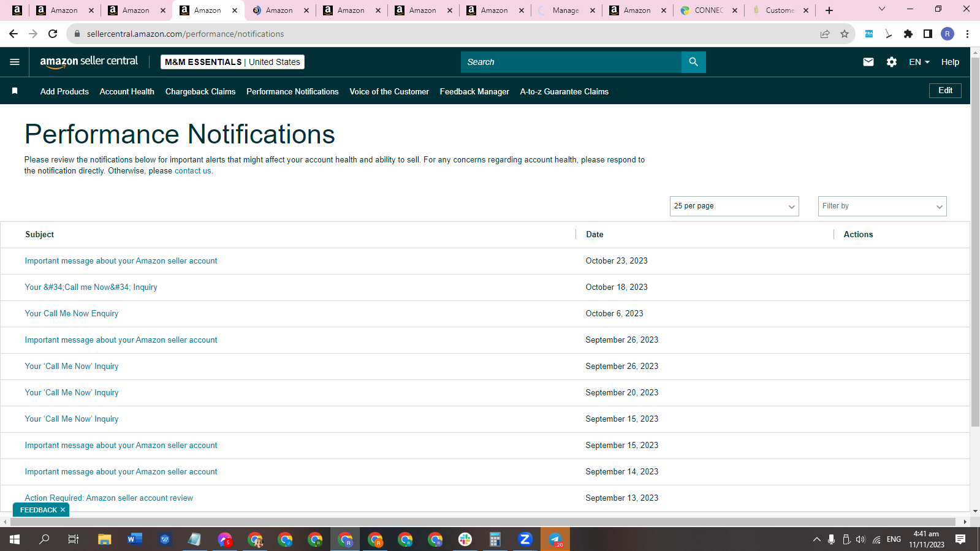This screenshot has height=551, width=980.
Task: Switch to the Custome browser tab
Action: pyautogui.click(x=780, y=10)
